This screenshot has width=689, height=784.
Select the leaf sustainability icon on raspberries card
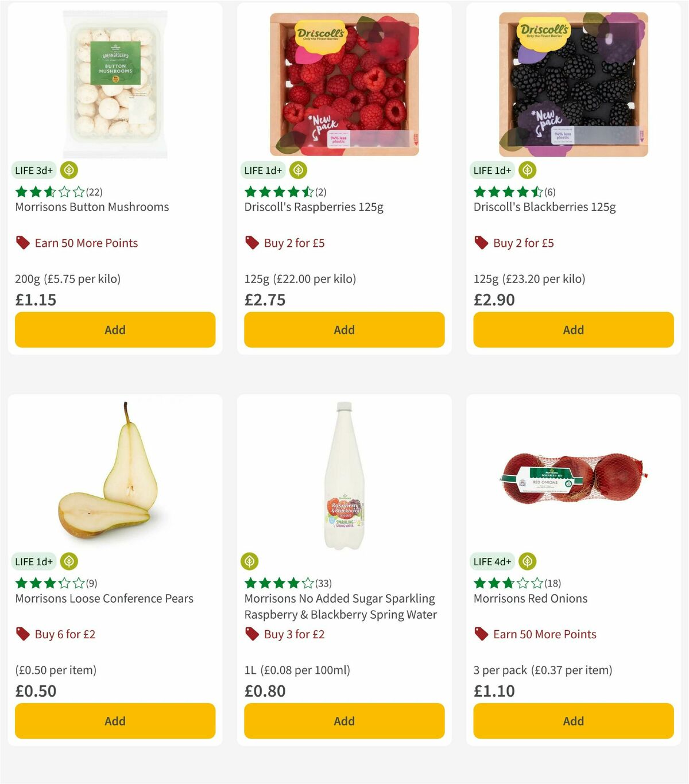pos(298,170)
